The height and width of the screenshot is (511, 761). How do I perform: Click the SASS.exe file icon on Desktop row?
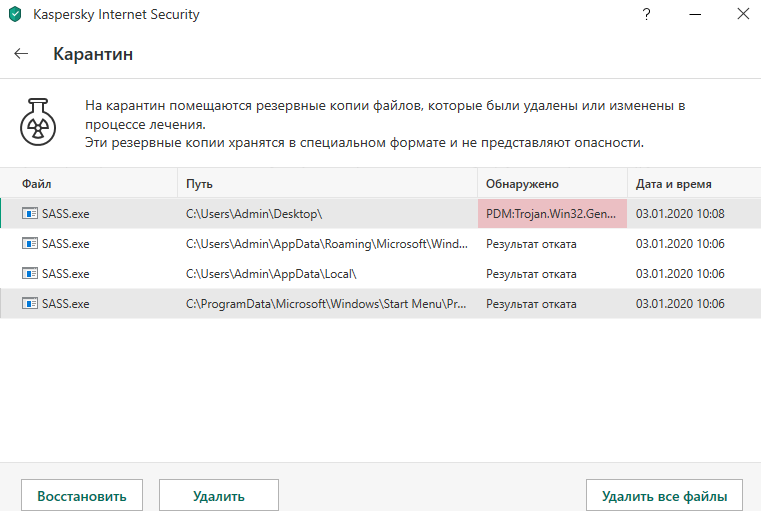(30, 214)
